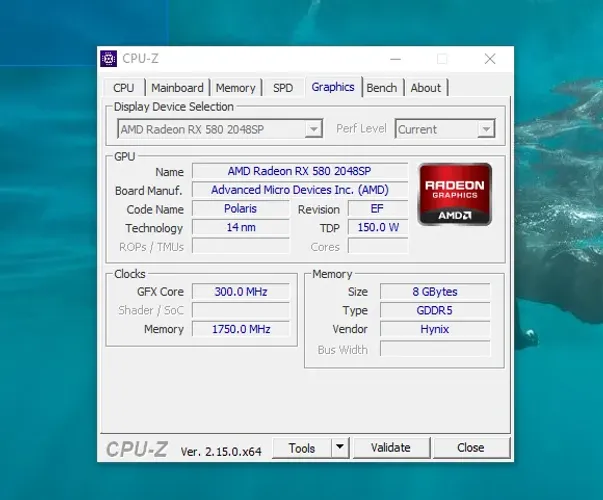Viewport: 603px width, 500px height.
Task: Switch to the Memory tab
Action: click(236, 88)
